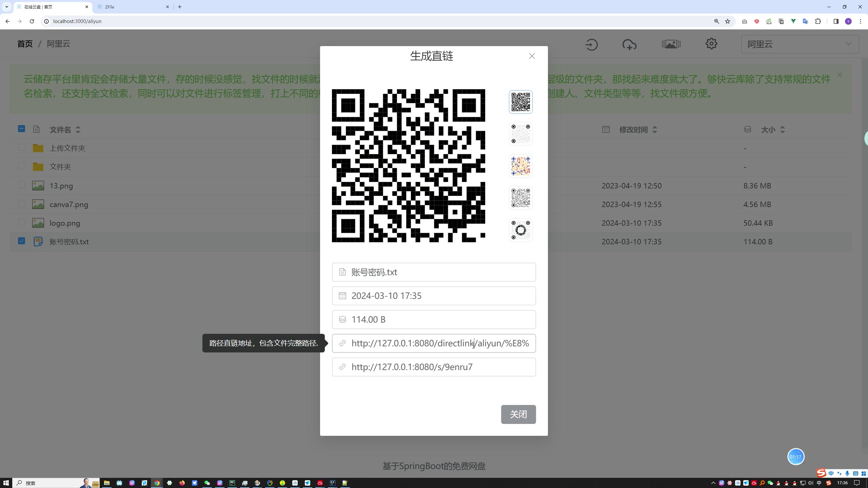Click the 13.png file name
Viewport: 868px width, 488px height.
(61, 186)
